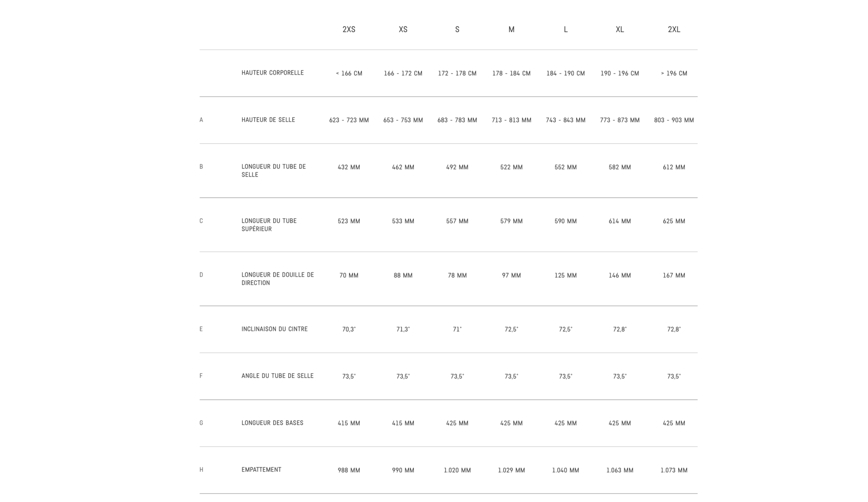Select the Longueur de Douille de Direction label

(x=278, y=279)
